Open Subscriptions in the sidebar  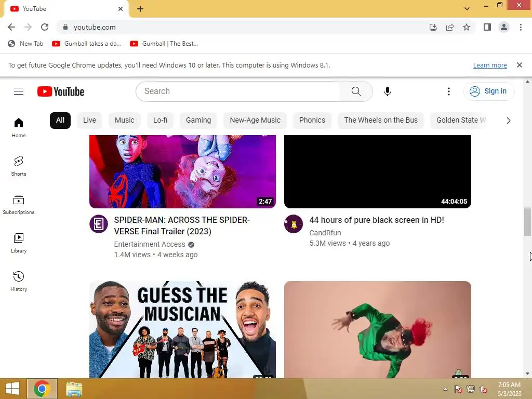[19, 205]
